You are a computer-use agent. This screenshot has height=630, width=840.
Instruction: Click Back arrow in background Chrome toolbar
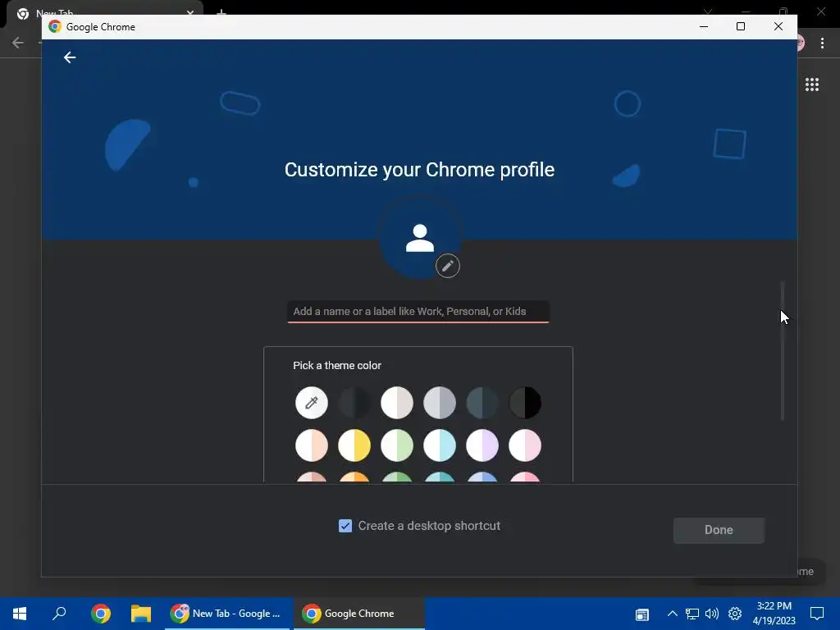18,43
